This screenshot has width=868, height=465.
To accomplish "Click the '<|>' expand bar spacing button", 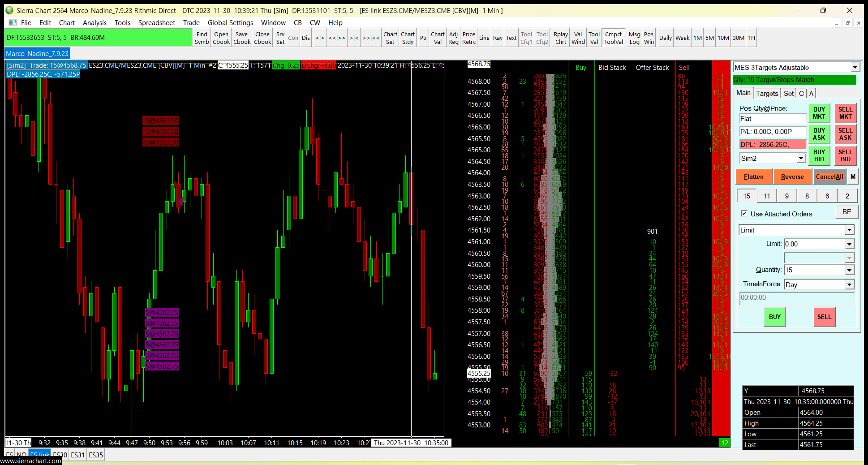I will 320,38.
